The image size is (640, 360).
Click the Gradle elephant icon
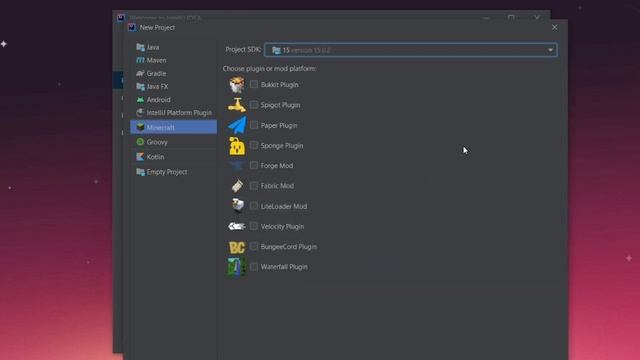[x=140, y=73]
